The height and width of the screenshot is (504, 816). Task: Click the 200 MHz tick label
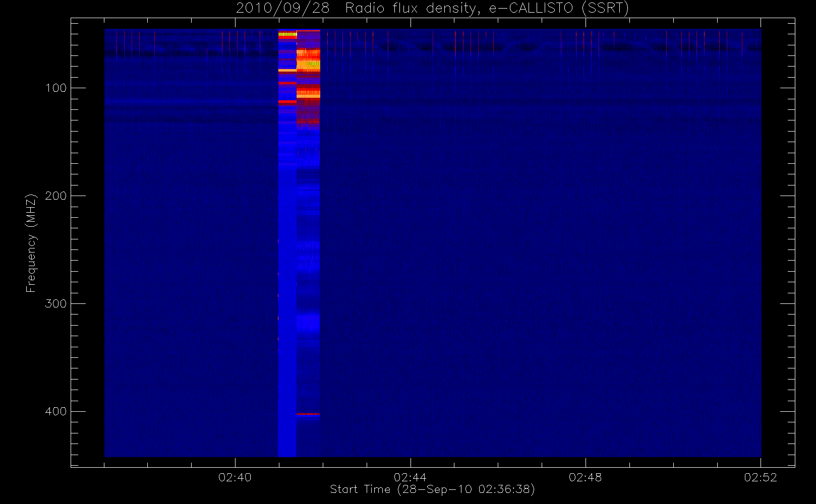56,196
